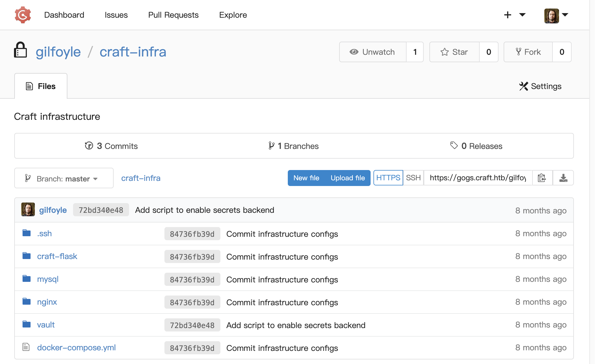The image size is (595, 364).
Task: Expand the create-new caret dropdown
Action: coord(522,15)
